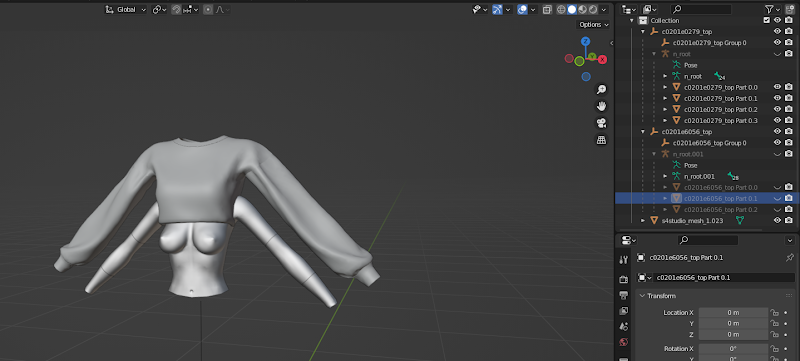Click the blue Z axis on navigation gizmo
Image resolution: width=800 pixels, height=361 pixels.
tap(586, 41)
